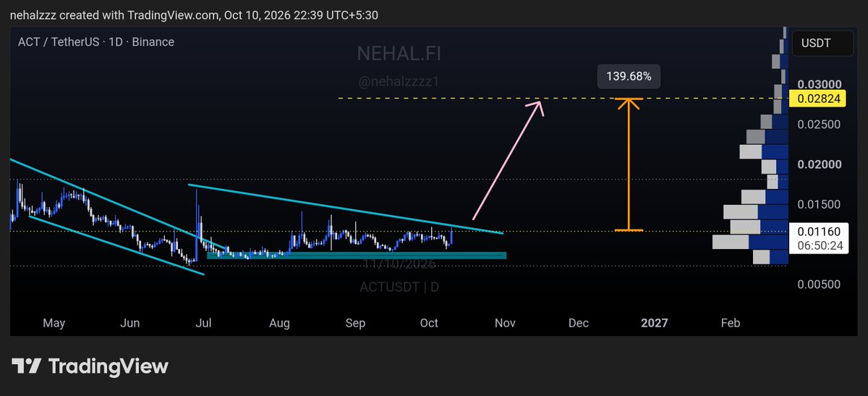The height and width of the screenshot is (396, 868).
Task: Click the Aug label on time axis
Action: click(x=280, y=323)
